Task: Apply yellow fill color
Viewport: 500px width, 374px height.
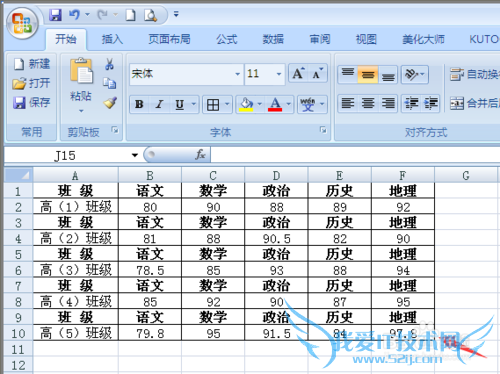Action: point(246,105)
